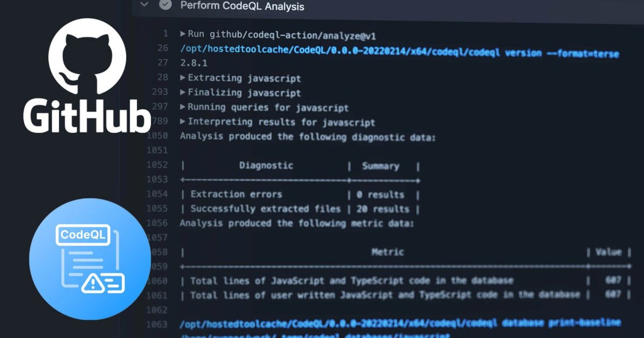Click the 2.8.1 version output
The width and height of the screenshot is (644, 338).
tap(194, 63)
